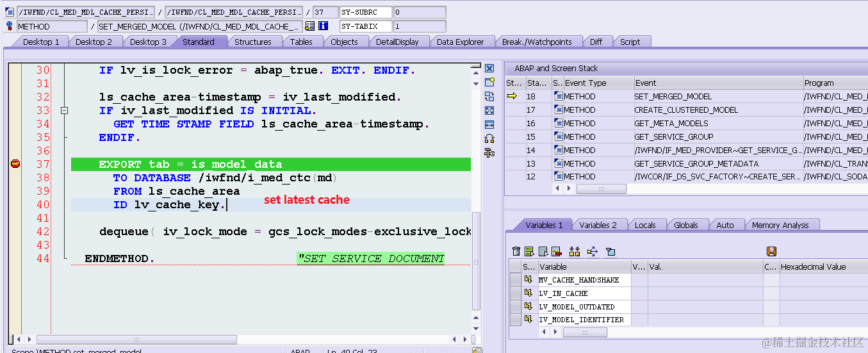Click the Event column header in stack
868x353 pixels.
pos(717,83)
